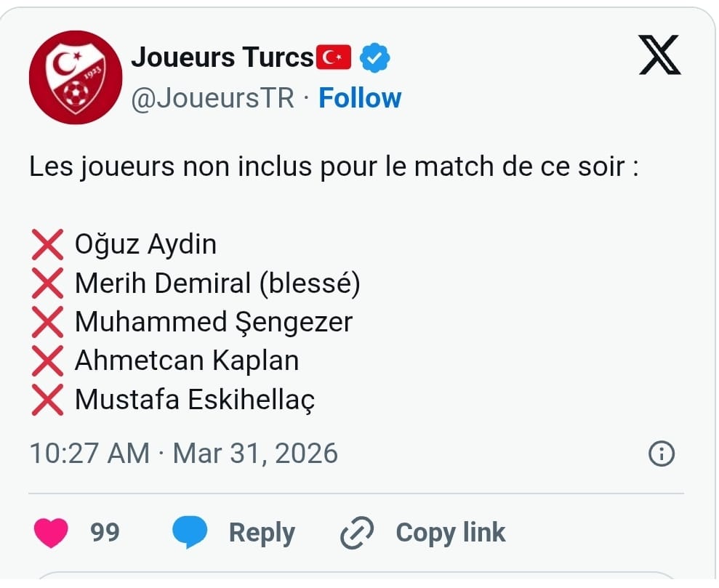This screenshot has height=588, width=719.
Task: Click the red X beside Mustafa Eskihellaç
Action: click(x=48, y=400)
